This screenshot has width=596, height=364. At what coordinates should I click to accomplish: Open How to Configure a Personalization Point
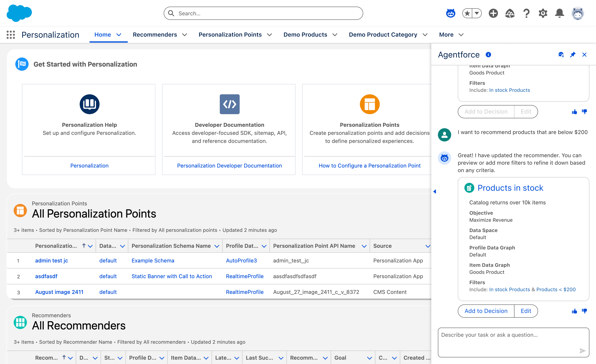coord(370,166)
